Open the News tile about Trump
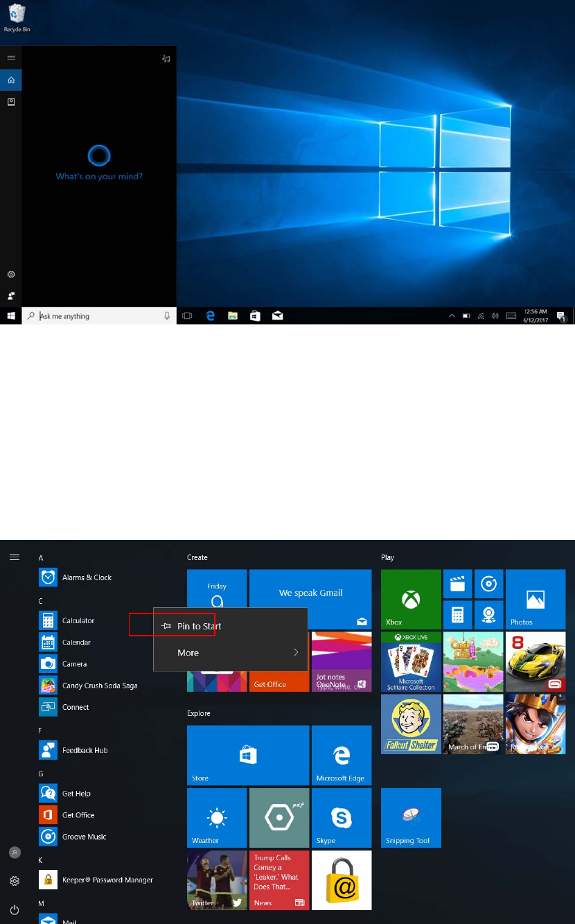 click(x=279, y=880)
